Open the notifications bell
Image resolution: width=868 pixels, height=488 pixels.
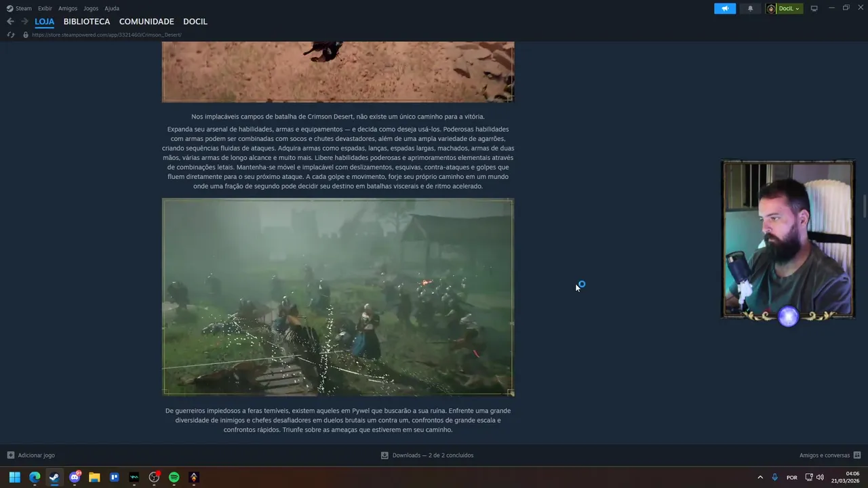pos(750,8)
